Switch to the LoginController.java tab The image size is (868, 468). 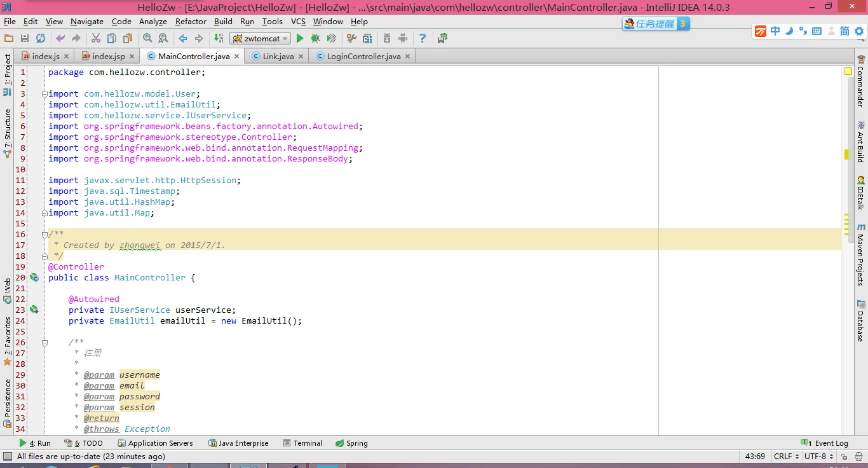coord(363,57)
